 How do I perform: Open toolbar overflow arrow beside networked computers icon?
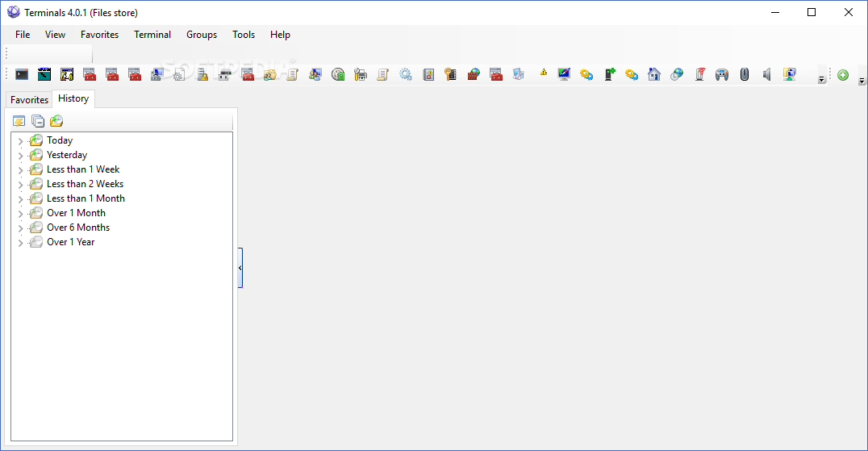822,80
